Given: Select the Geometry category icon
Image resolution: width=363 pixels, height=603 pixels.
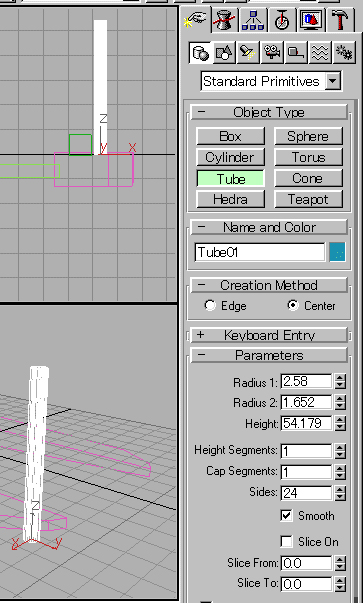Looking at the screenshot, I should (200, 53).
